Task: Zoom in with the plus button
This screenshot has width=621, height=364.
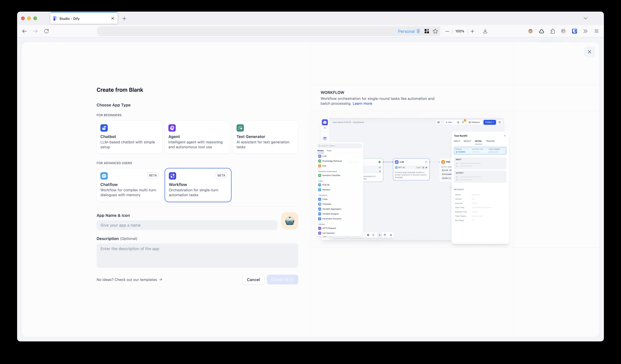Action: (472, 31)
